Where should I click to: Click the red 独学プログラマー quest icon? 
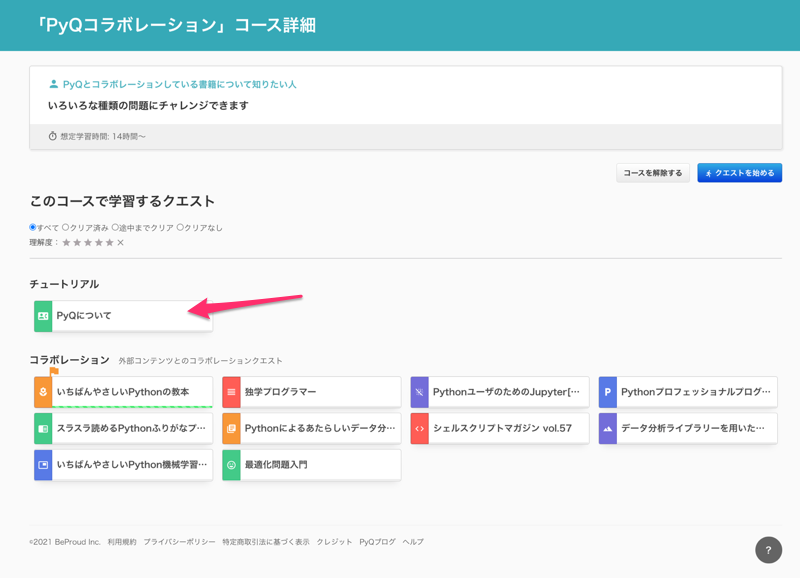coord(231,392)
